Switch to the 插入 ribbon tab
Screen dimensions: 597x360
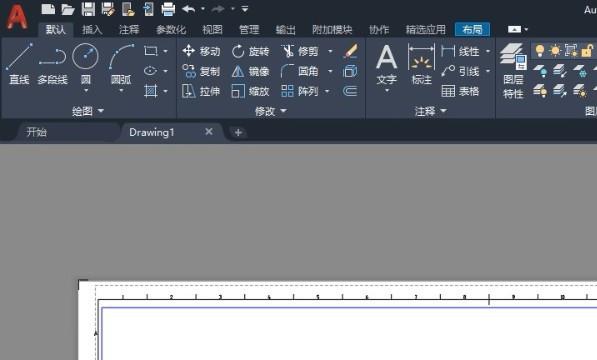click(x=92, y=29)
